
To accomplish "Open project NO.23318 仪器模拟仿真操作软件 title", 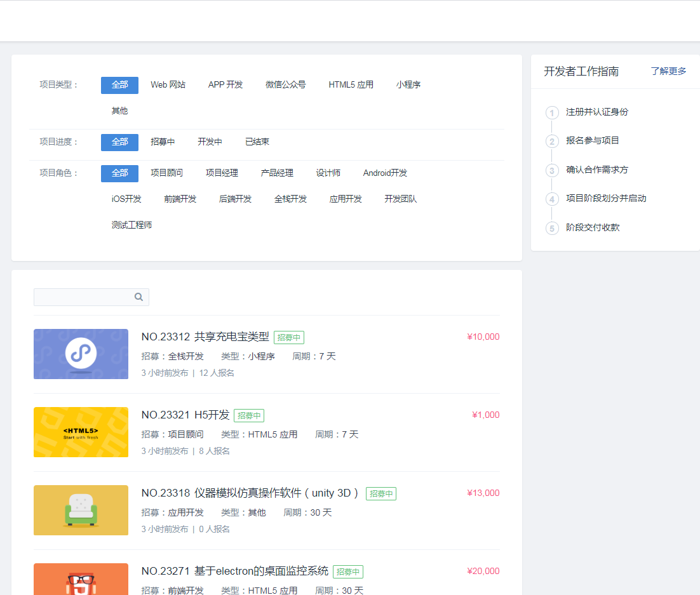I will (250, 493).
